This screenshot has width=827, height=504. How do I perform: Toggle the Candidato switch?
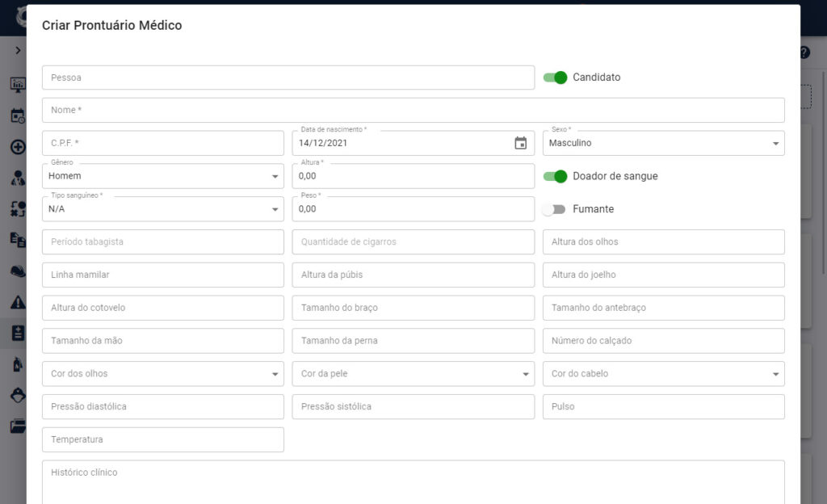(x=556, y=78)
